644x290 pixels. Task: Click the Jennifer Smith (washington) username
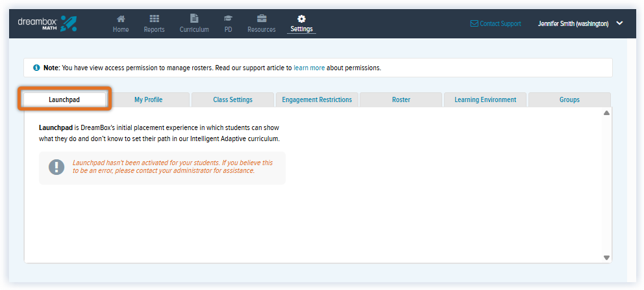[x=573, y=24]
